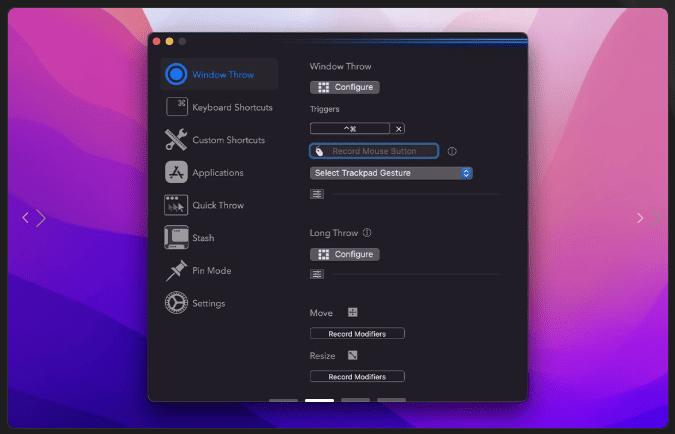Click Configure under Window Throw
Viewport: 675px width, 434px height.
345,87
